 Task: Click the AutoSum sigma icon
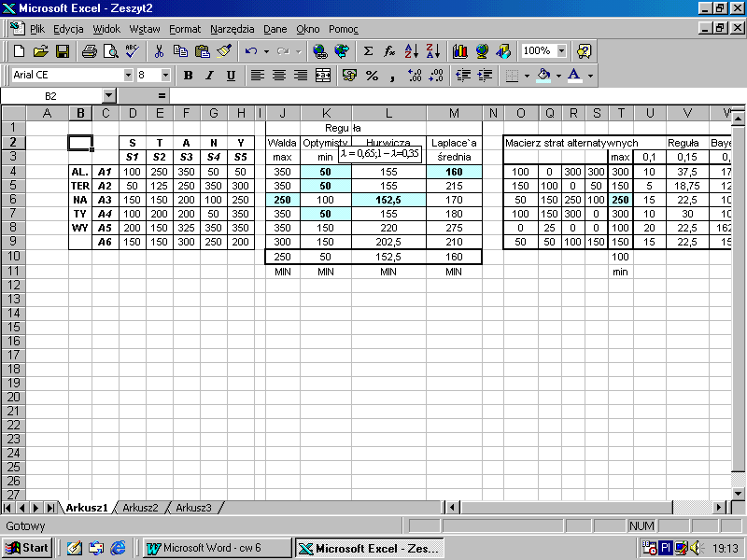point(368,51)
